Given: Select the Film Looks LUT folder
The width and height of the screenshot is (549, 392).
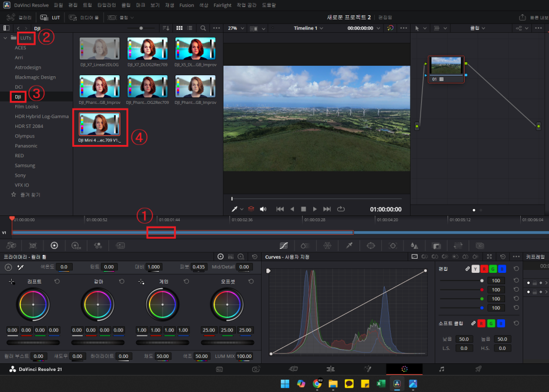Looking at the screenshot, I should 26,106.
